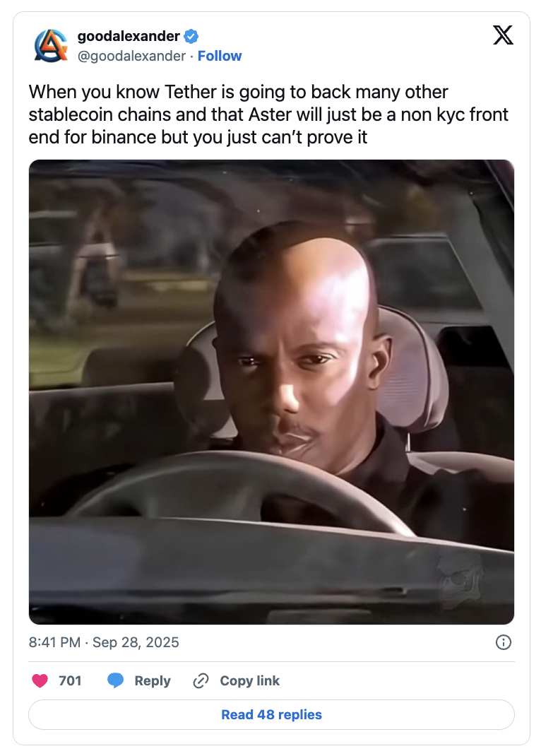This screenshot has height=756, width=541.
Task: Click the chain link copy icon
Action: pos(201,680)
